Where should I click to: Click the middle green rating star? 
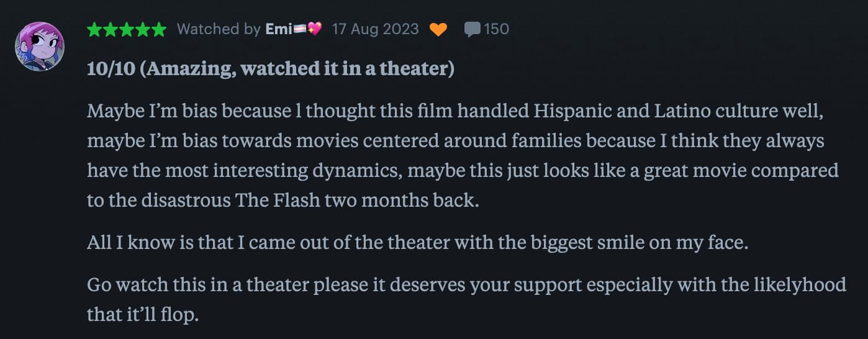click(127, 29)
